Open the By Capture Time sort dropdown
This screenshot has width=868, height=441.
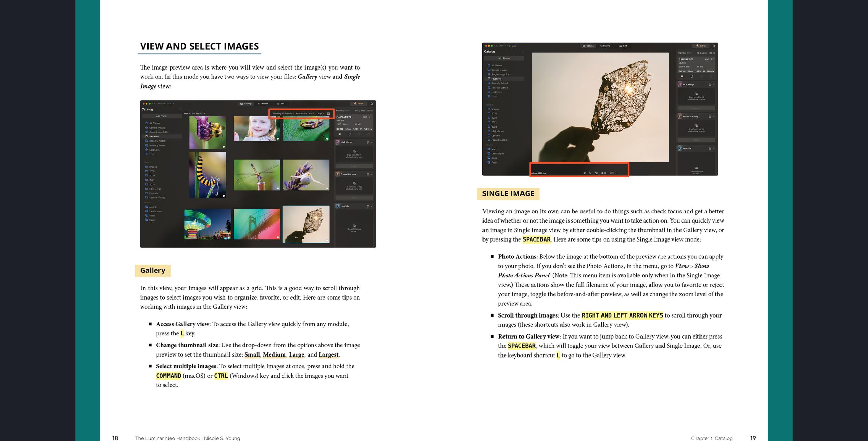(x=305, y=114)
